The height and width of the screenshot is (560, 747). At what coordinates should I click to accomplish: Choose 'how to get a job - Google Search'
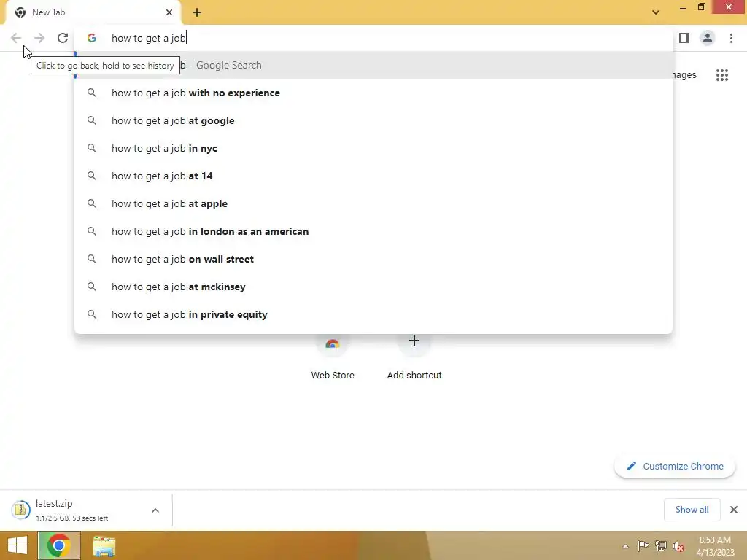(373, 65)
